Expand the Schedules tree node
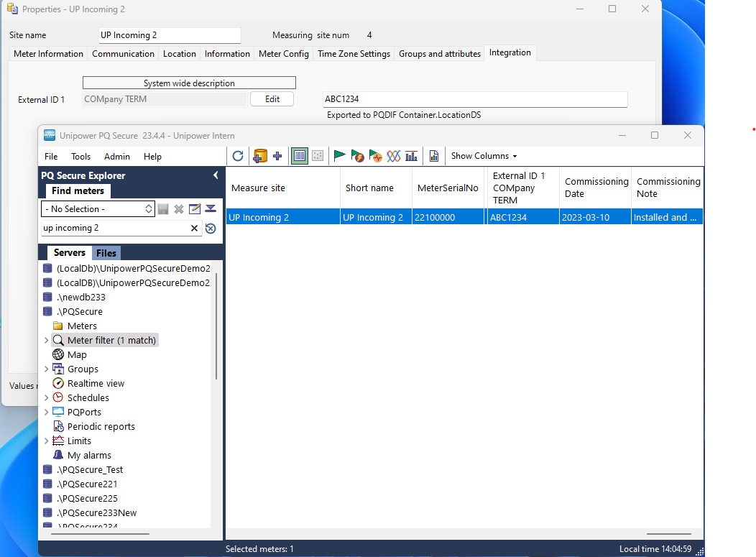The image size is (756, 557). pos(46,398)
